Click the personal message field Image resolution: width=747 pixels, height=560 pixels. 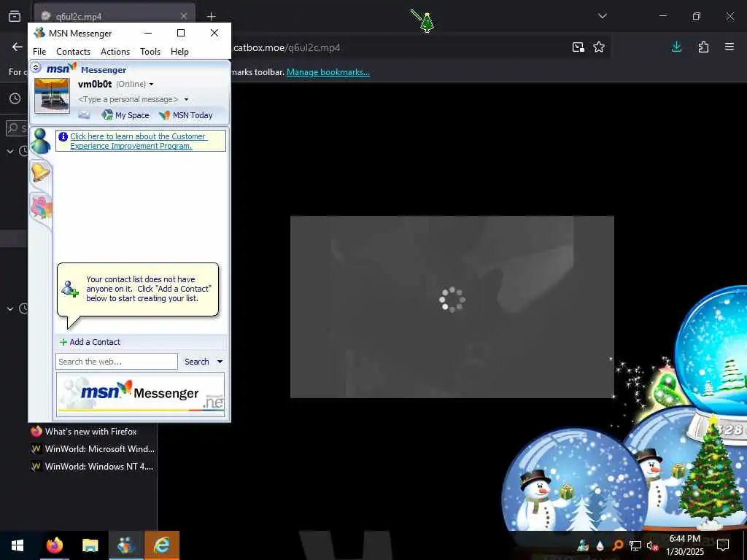pyautogui.click(x=128, y=99)
